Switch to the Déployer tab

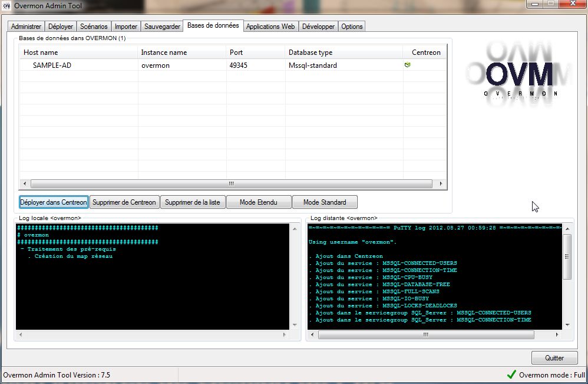click(61, 27)
